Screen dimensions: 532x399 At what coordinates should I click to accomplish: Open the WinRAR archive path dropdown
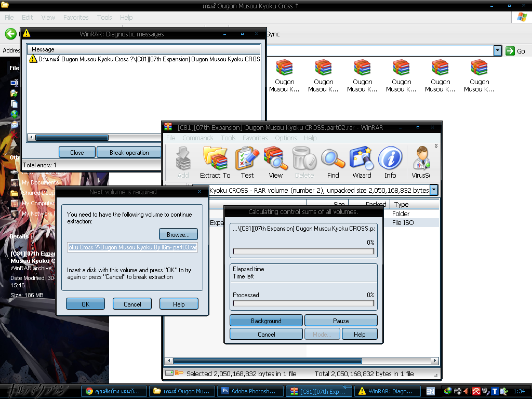point(434,190)
